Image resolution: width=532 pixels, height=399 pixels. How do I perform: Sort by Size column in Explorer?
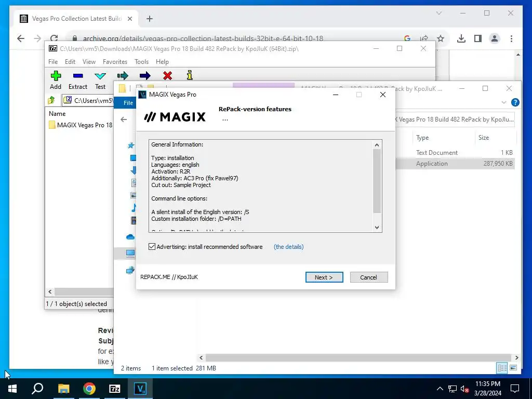[484, 137]
